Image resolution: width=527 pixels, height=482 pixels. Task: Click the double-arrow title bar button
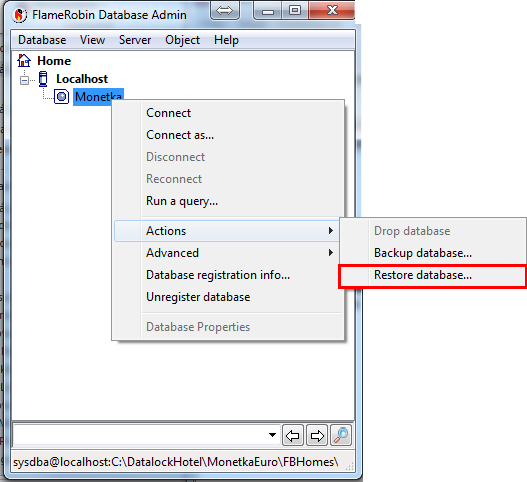[x=225, y=10]
